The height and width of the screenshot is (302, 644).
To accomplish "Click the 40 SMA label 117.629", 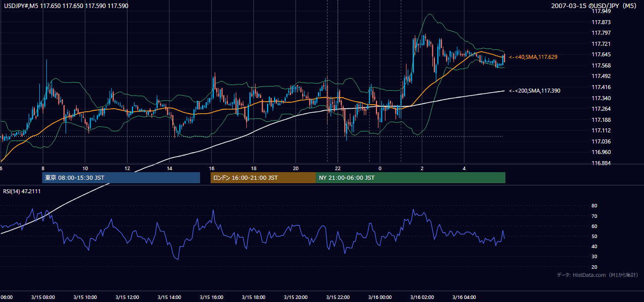I will pyautogui.click(x=533, y=57).
